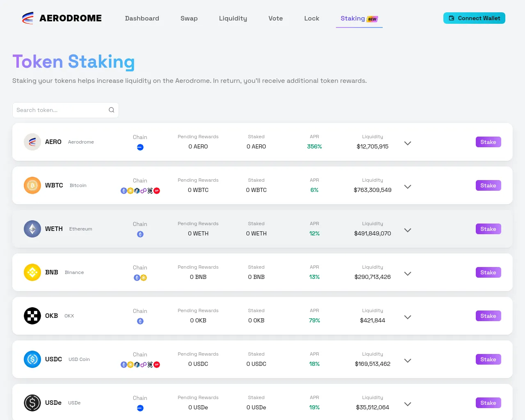Expand the AERO row details chevron
The width and height of the screenshot is (525, 420).
408,143
